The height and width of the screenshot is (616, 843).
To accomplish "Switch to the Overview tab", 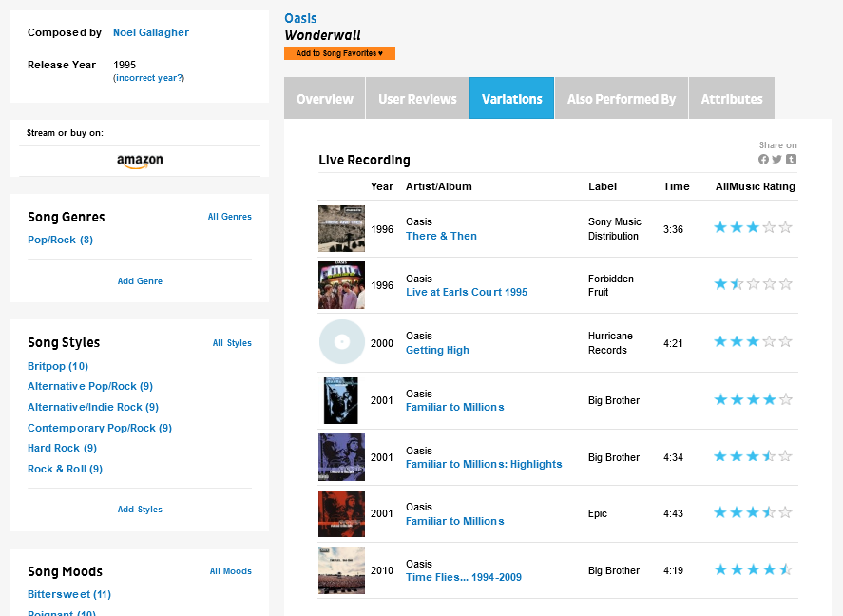I will 324,99.
